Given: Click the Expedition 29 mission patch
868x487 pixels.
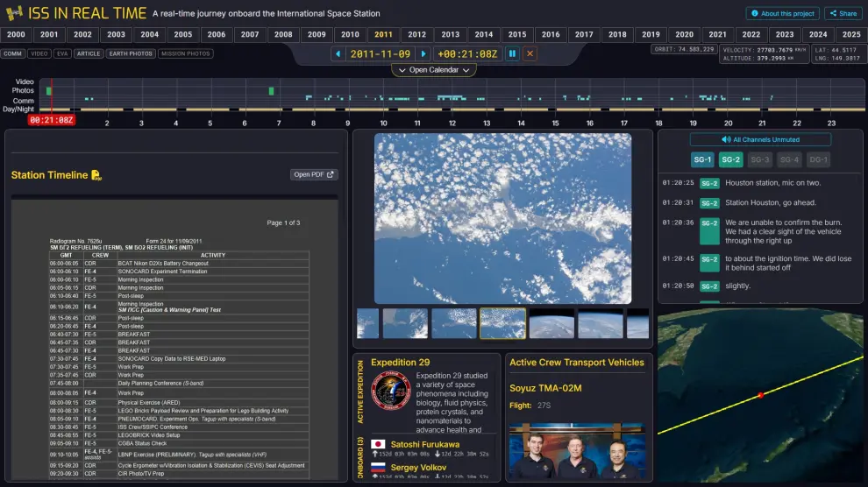Looking at the screenshot, I should click(x=390, y=392).
